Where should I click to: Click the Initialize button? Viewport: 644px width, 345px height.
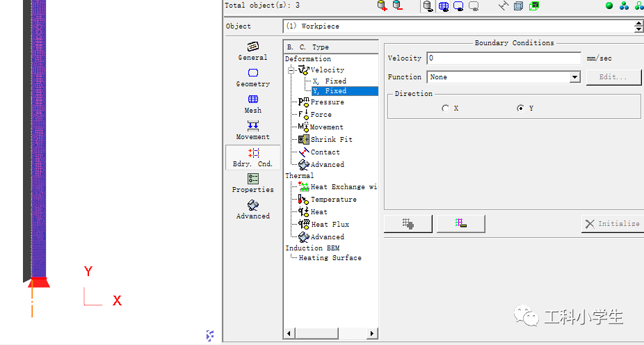point(613,224)
